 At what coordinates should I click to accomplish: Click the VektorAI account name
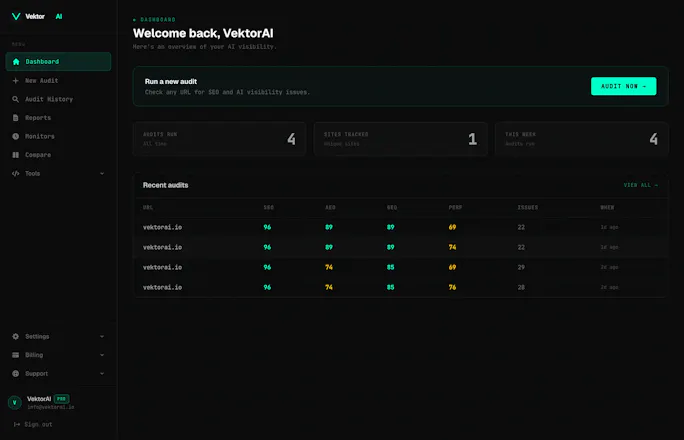coord(39,399)
